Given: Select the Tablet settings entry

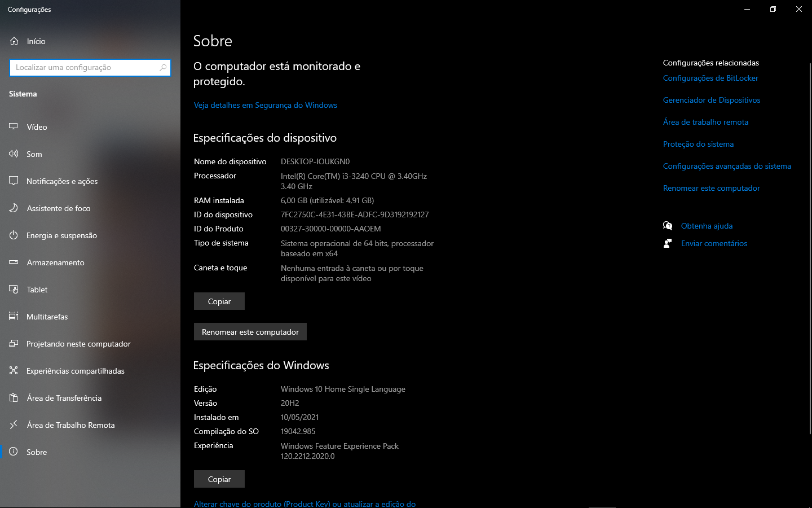Looking at the screenshot, I should pos(90,290).
